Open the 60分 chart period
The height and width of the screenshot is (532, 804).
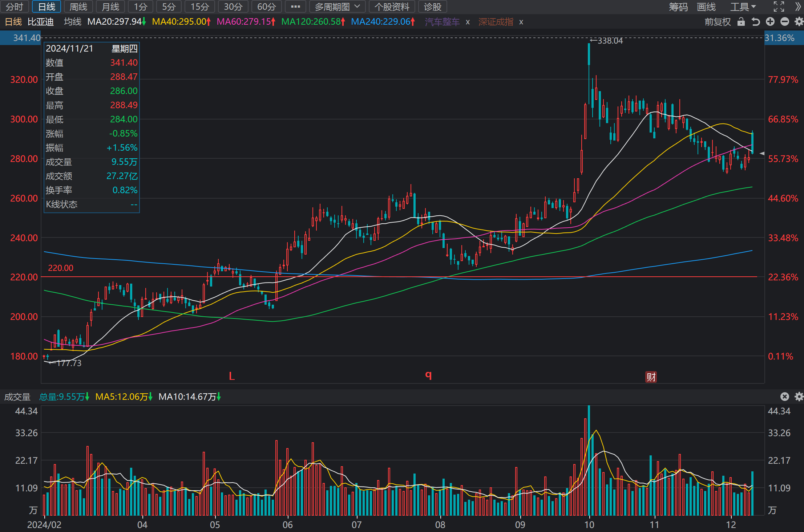click(x=267, y=7)
